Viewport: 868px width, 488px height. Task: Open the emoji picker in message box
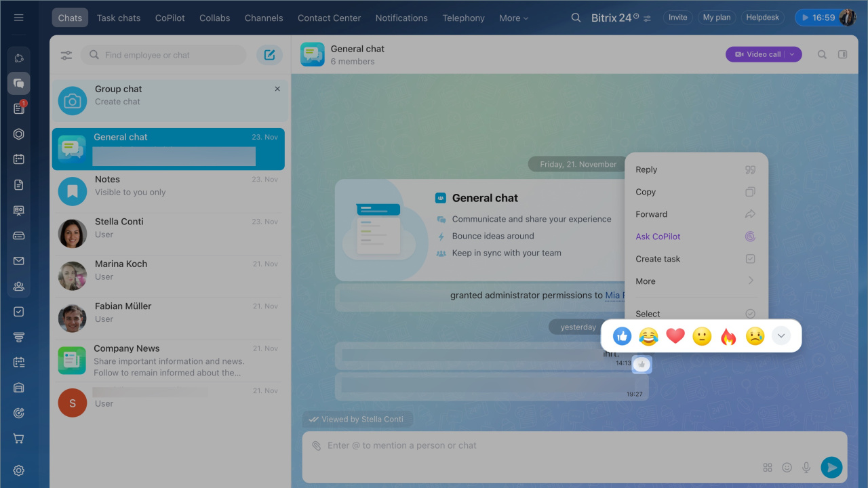(787, 467)
